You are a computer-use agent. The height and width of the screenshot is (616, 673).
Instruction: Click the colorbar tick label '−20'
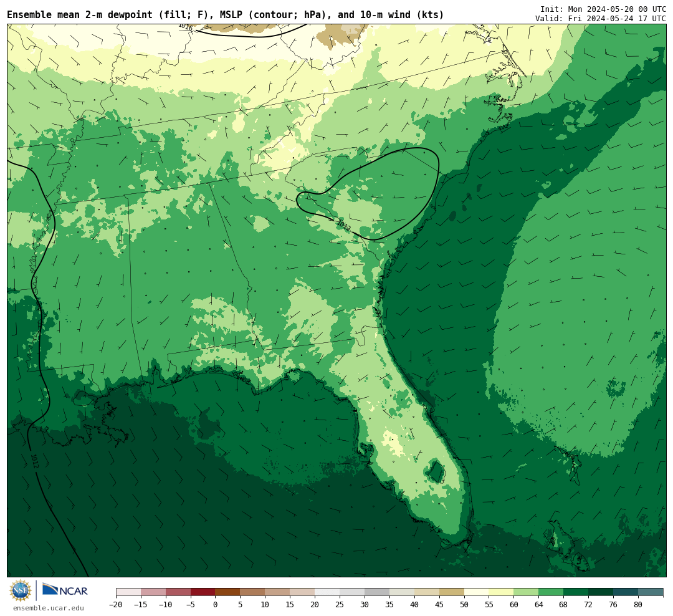tap(116, 604)
